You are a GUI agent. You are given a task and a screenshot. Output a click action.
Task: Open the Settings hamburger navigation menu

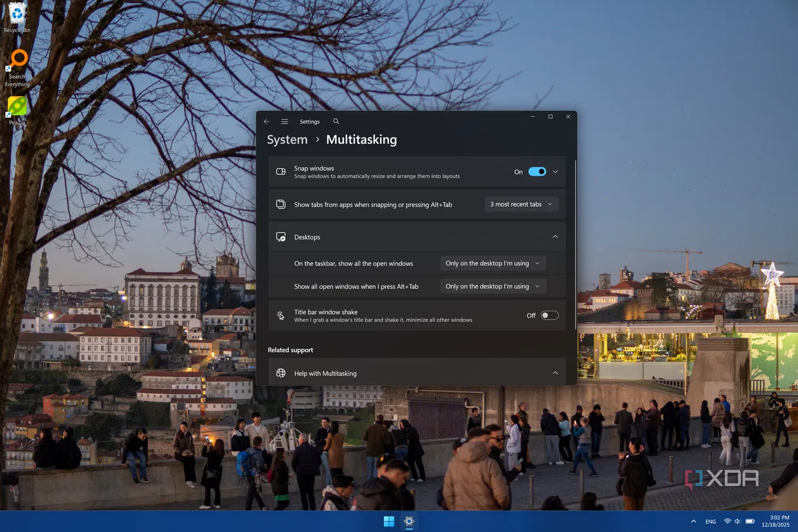(x=285, y=122)
